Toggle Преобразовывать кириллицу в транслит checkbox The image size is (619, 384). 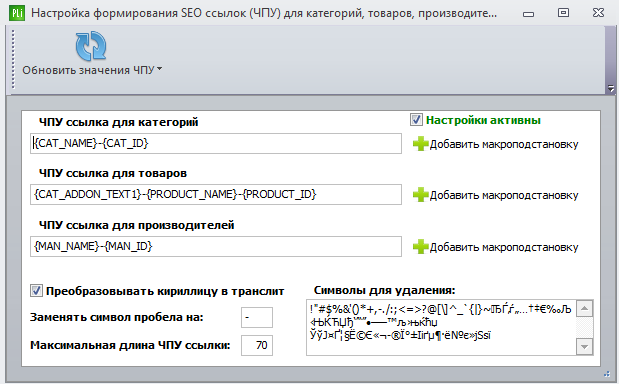click(x=36, y=291)
